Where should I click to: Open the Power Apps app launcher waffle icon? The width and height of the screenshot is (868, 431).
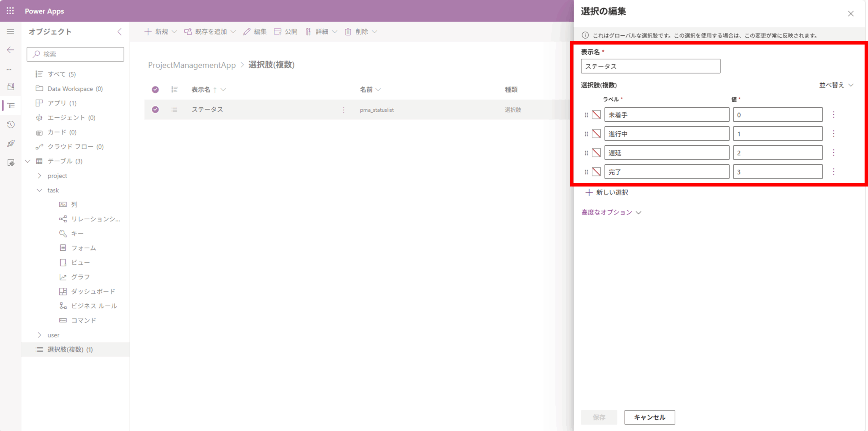(x=10, y=11)
